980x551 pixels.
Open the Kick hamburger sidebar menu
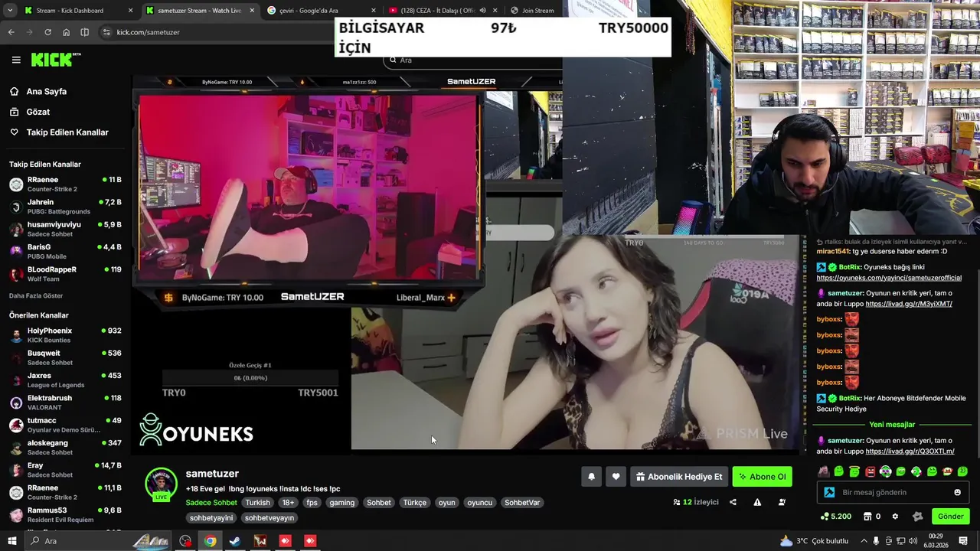16,60
